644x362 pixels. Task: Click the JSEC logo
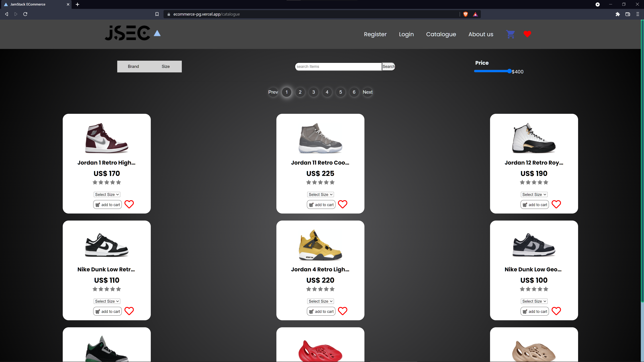(x=132, y=33)
